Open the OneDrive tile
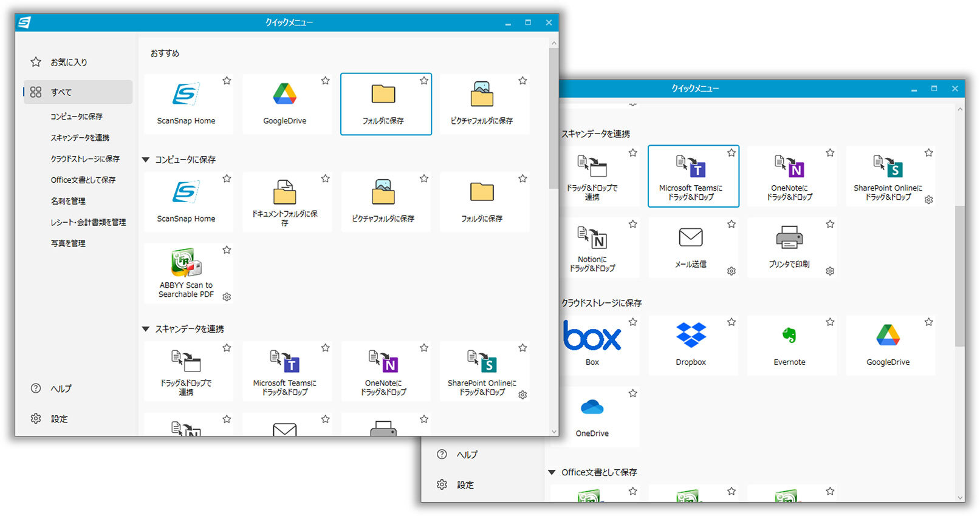 tap(592, 415)
